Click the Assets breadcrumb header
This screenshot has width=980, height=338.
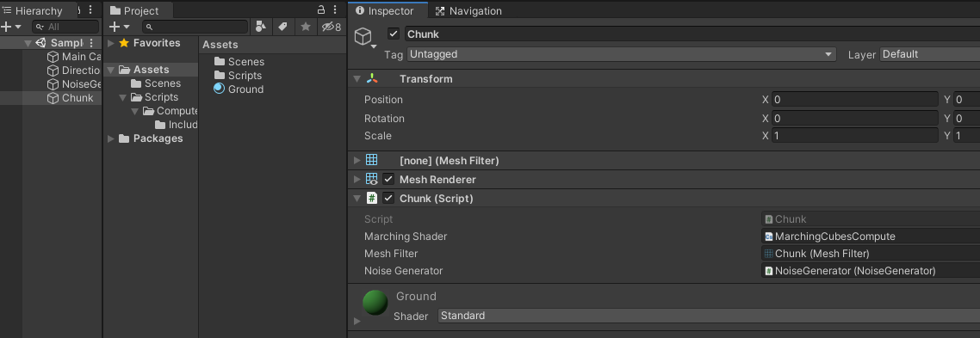coord(220,45)
